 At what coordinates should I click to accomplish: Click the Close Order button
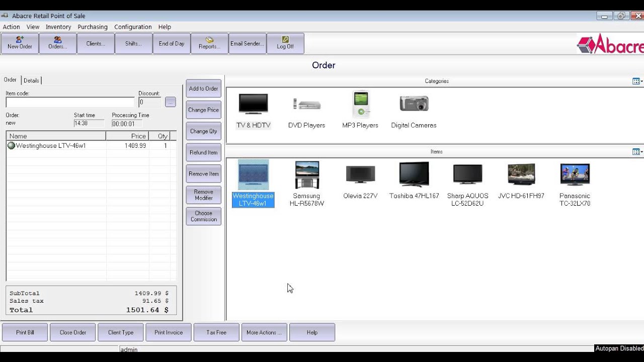[73, 332]
